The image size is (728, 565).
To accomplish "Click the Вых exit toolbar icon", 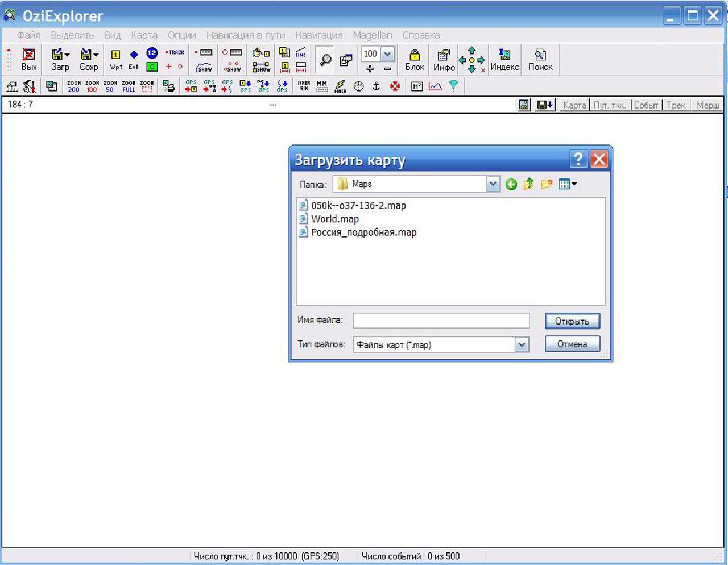I will [x=28, y=60].
